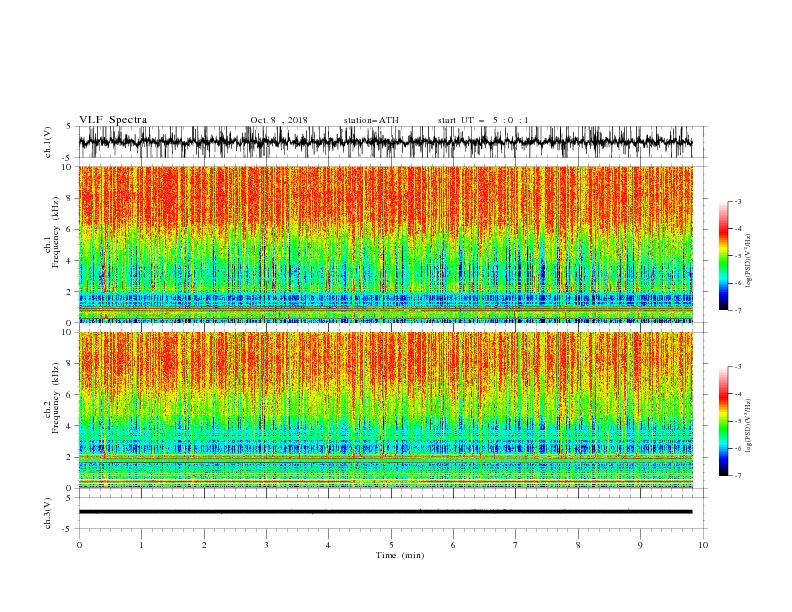
Task: Click time axis tick label "2"
Action: coord(204,545)
